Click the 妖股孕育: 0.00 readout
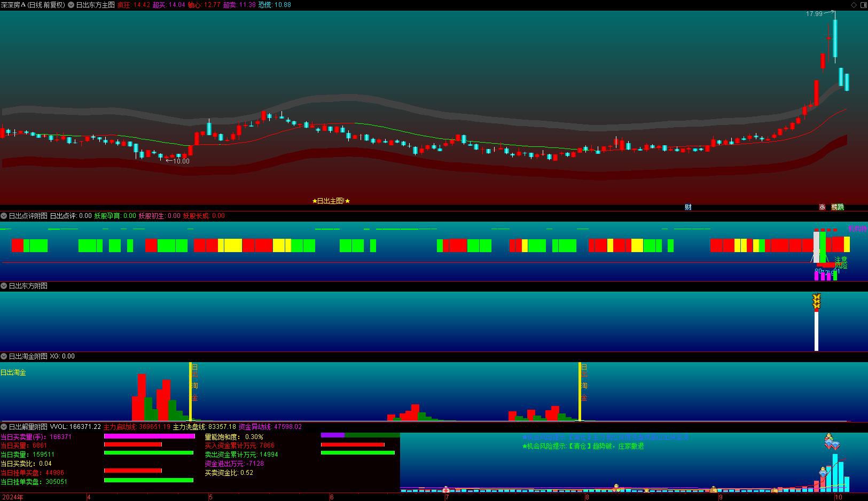Image resolution: width=868 pixels, height=501 pixels. coord(115,216)
